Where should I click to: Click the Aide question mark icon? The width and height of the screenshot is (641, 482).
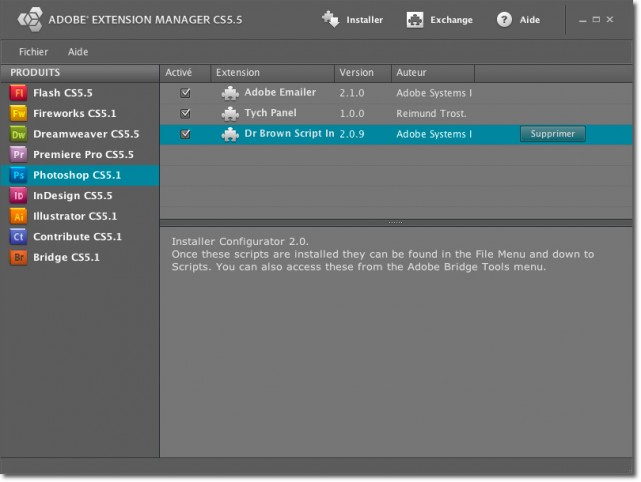pos(504,20)
